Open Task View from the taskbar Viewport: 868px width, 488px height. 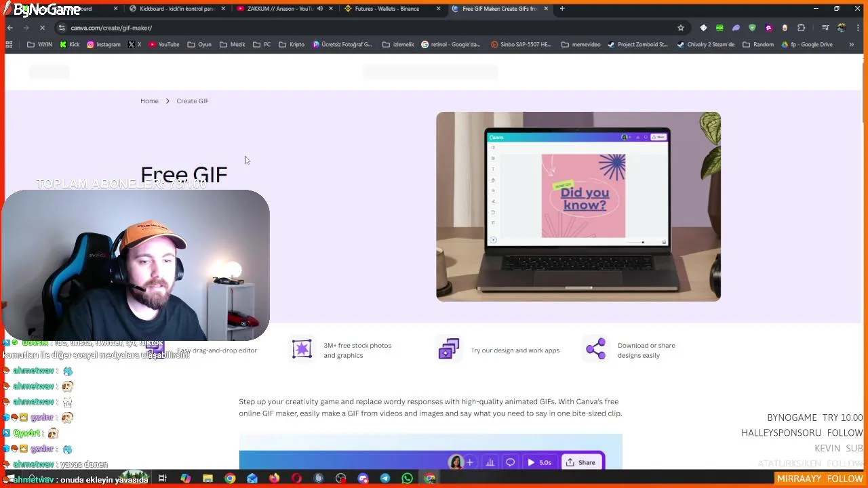163,479
